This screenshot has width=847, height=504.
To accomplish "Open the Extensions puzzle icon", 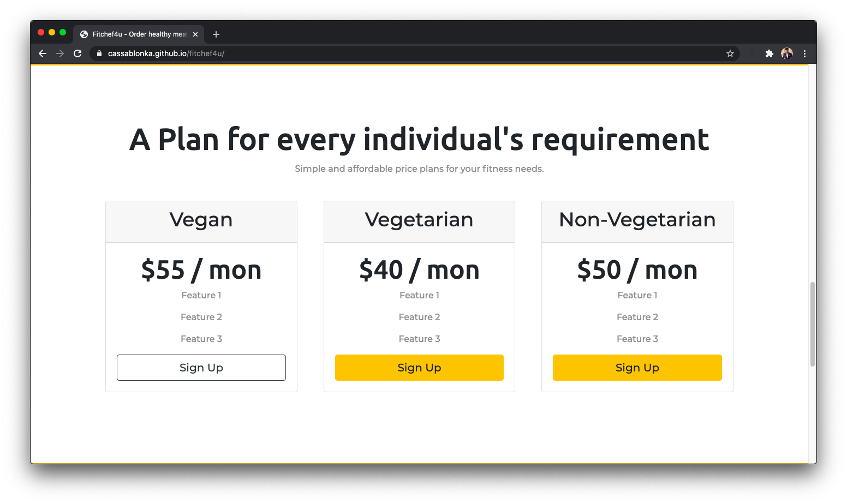I will [x=770, y=53].
